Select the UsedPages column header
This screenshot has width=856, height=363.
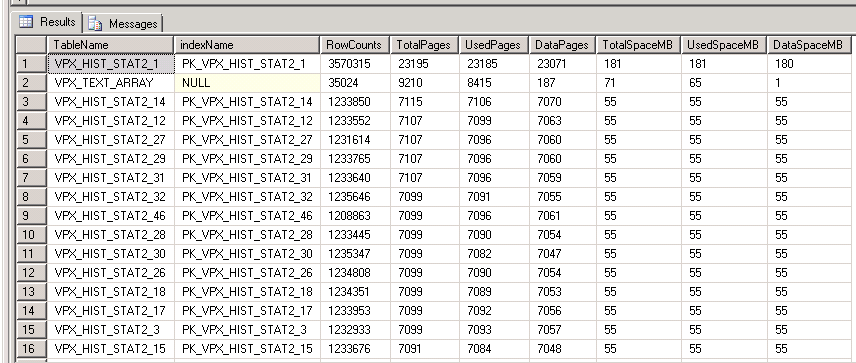494,45
